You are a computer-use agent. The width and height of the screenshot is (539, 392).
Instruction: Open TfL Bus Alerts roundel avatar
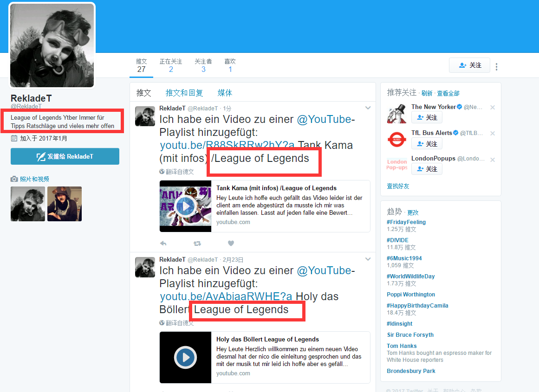coord(396,140)
